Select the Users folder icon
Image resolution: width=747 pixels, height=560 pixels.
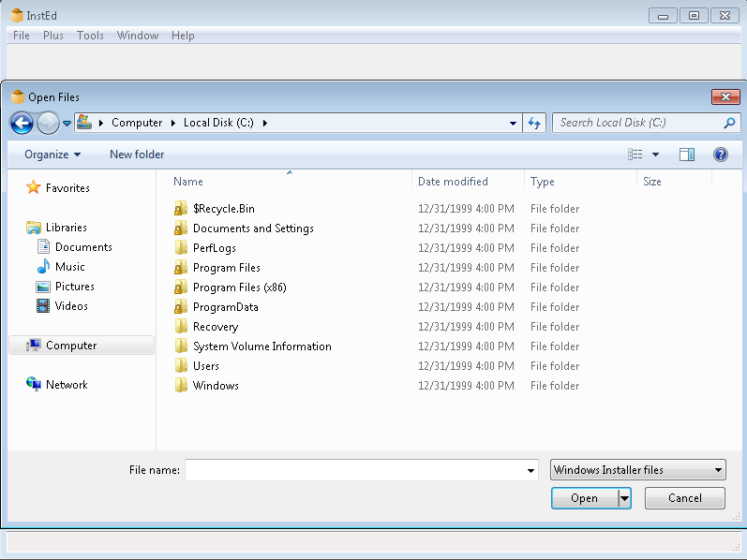(181, 366)
